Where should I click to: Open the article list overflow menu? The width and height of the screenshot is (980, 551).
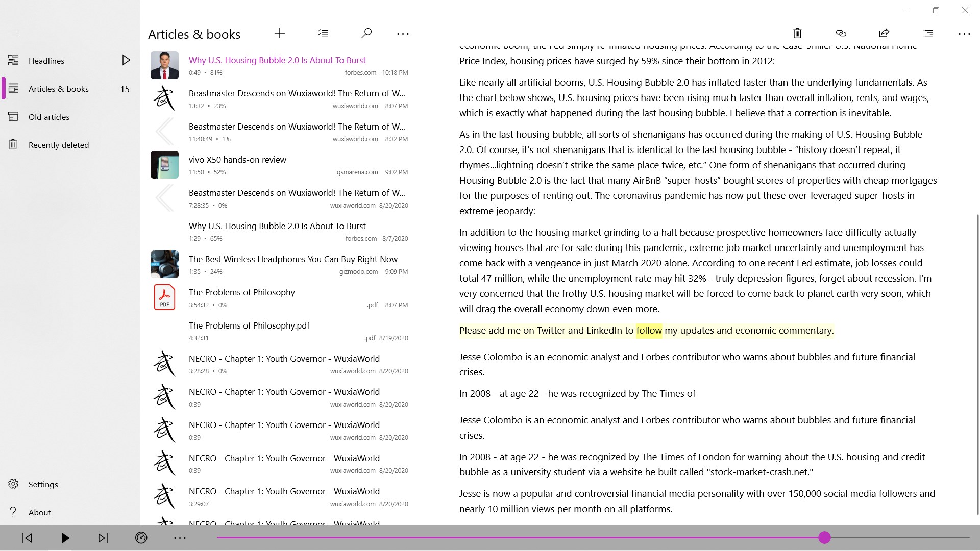click(x=403, y=34)
